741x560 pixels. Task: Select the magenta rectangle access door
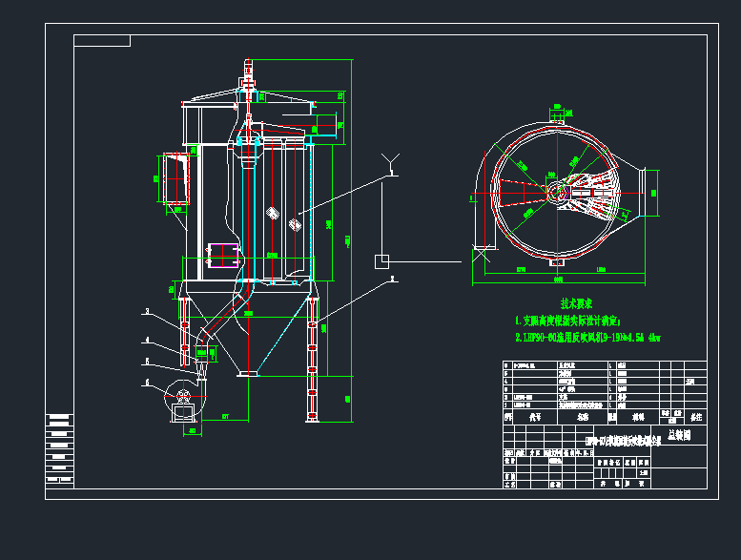(223, 252)
